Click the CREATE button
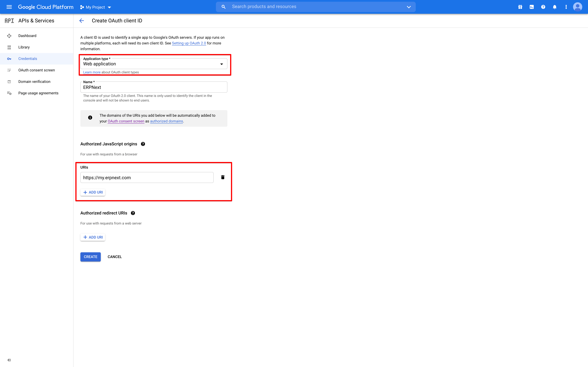The width and height of the screenshot is (588, 367). (90, 257)
